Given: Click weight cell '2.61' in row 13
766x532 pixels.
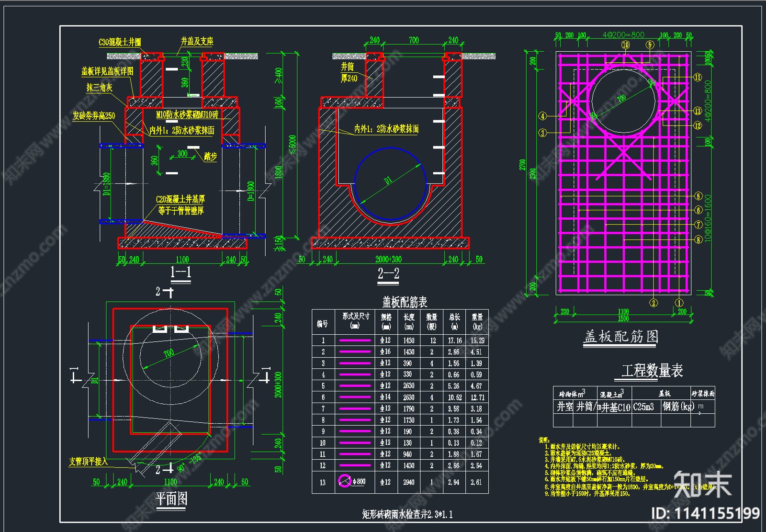Looking at the screenshot, I should pyautogui.click(x=476, y=482).
